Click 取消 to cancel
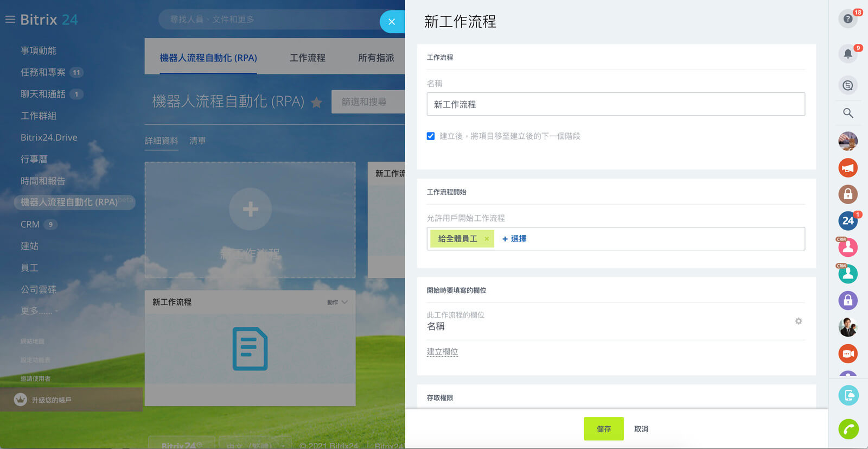Image resolution: width=868 pixels, height=449 pixels. click(641, 429)
